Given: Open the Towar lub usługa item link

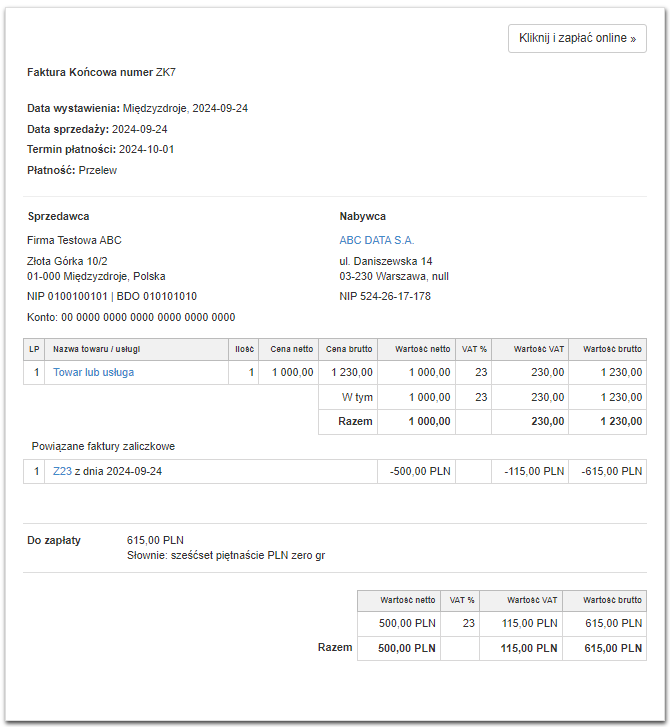Looking at the screenshot, I should pyautogui.click(x=93, y=372).
